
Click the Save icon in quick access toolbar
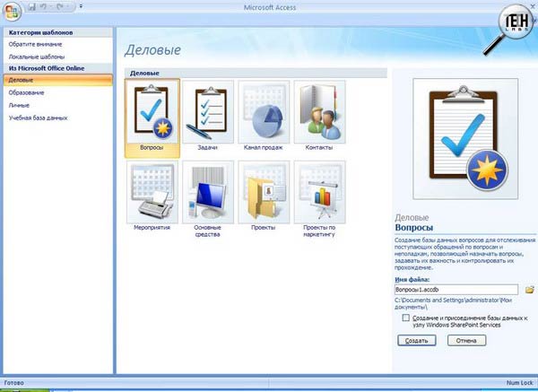[32, 6]
